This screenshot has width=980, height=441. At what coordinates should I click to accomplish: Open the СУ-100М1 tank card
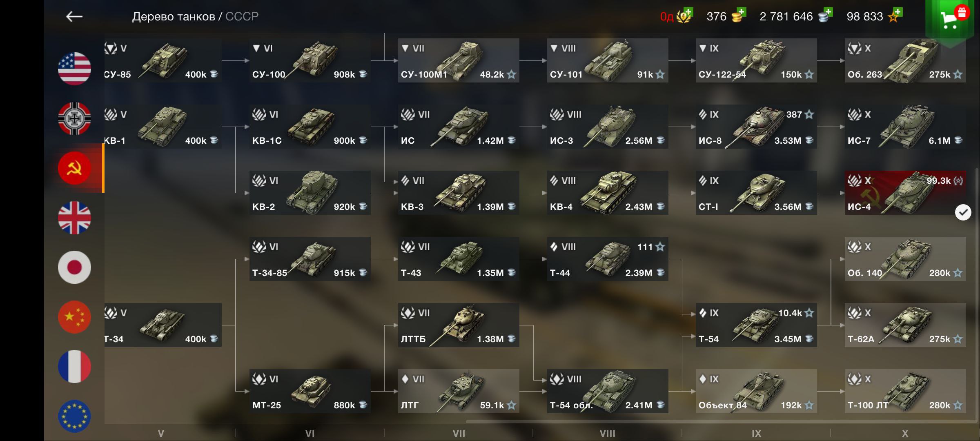pyautogui.click(x=459, y=60)
